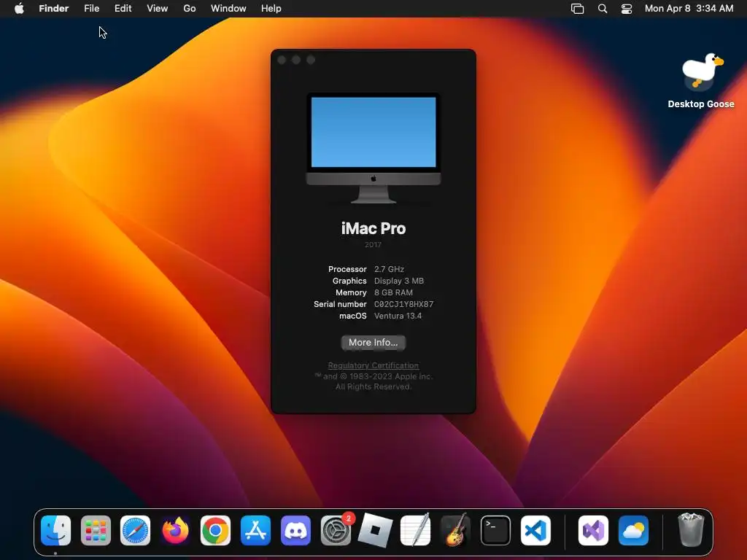The image size is (747, 560).
Task: Open purple Visual Studio icon in dock
Action: click(593, 531)
